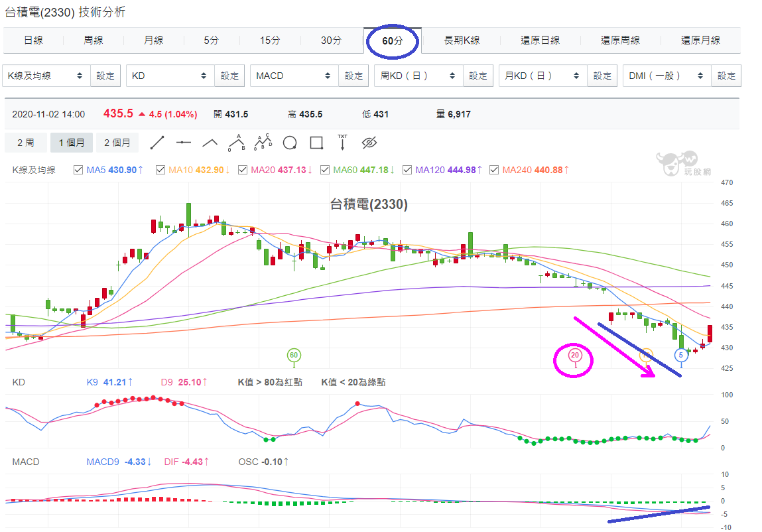Image resolution: width=762 pixels, height=532 pixels.
Task: Open the K線及均線 indicator dropdown
Action: coord(46,76)
